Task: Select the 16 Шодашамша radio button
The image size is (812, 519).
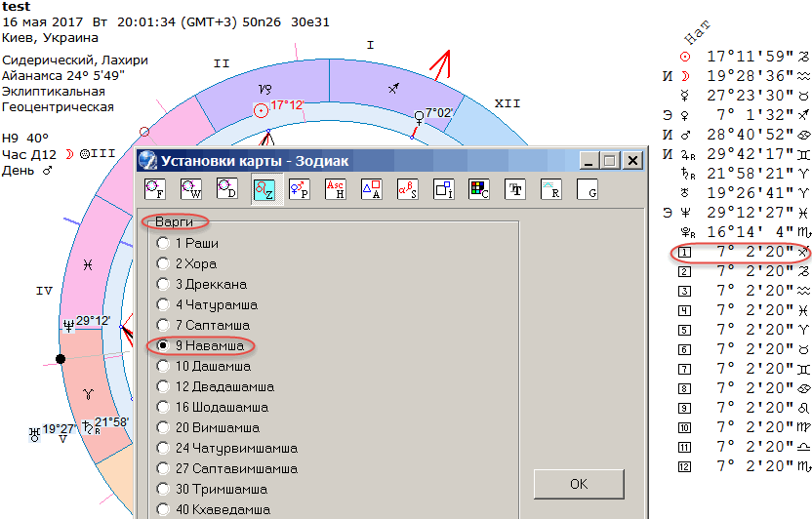Action: pyautogui.click(x=163, y=407)
